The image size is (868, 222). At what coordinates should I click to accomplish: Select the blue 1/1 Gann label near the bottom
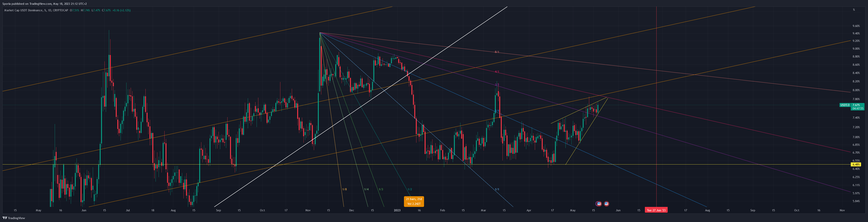497,189
